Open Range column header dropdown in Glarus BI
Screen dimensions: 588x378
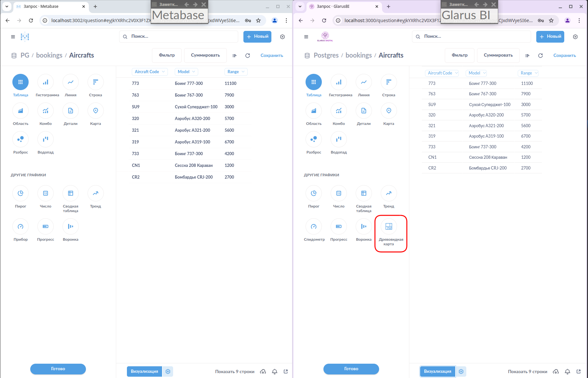click(x=528, y=73)
